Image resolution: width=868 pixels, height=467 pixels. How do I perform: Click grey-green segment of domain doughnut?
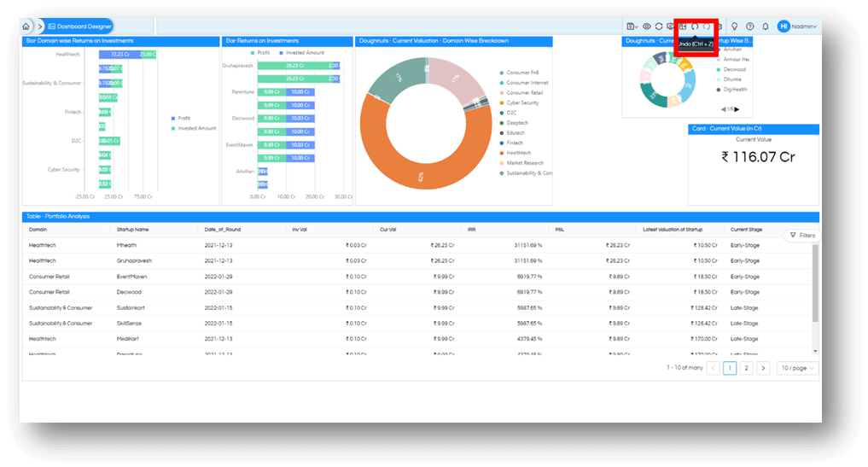(397, 78)
